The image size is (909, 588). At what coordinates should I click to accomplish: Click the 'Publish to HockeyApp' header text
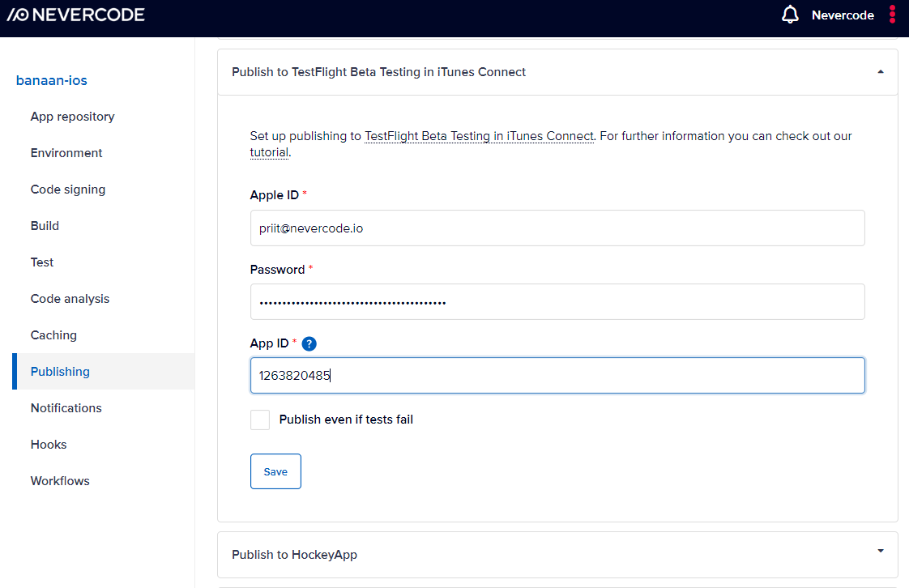click(295, 555)
